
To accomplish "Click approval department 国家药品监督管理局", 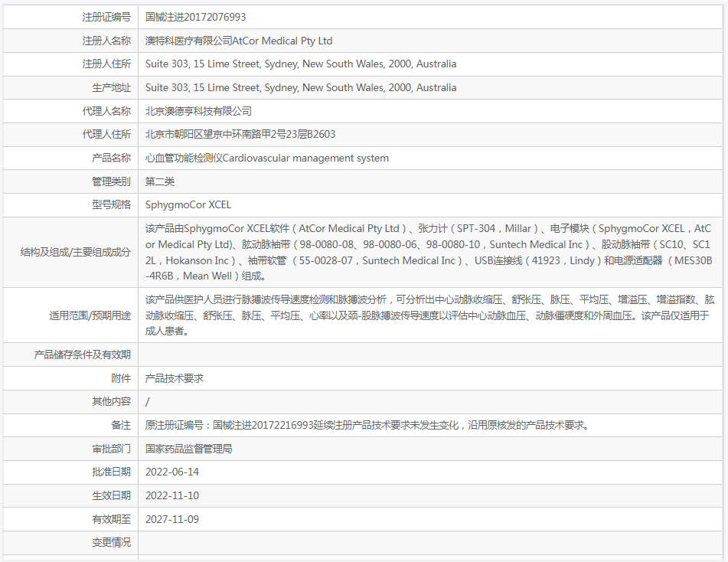I will tap(188, 449).
